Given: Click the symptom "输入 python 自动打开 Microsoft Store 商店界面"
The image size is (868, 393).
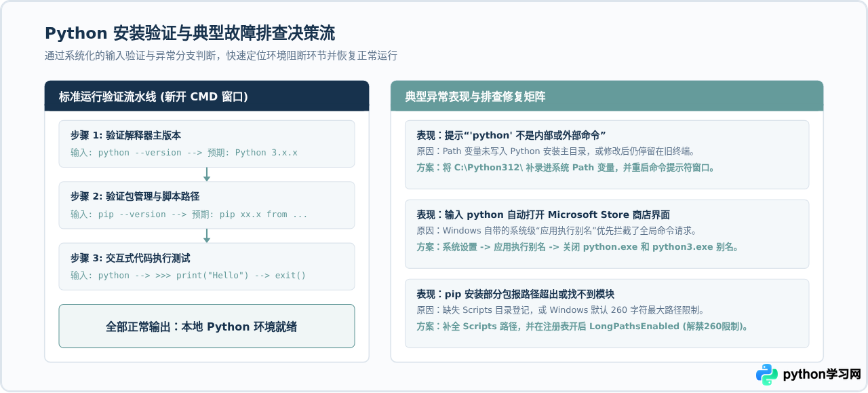Looking at the screenshot, I should tap(543, 214).
